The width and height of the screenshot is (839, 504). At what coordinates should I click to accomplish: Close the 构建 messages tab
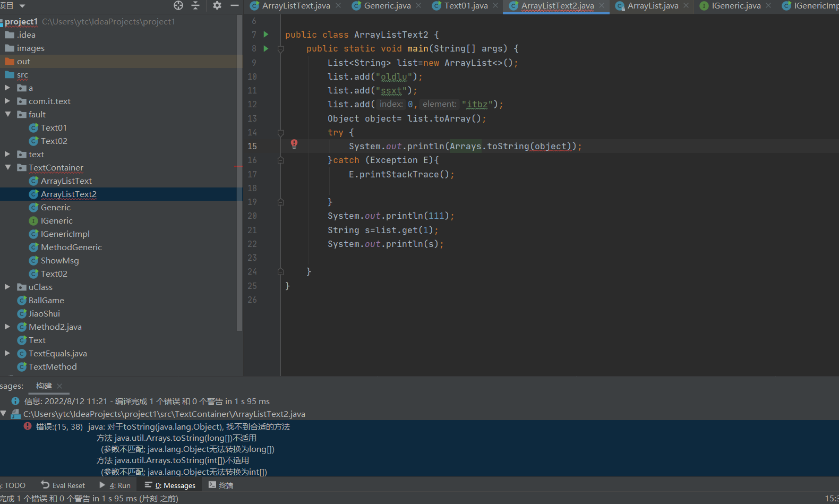pyautogui.click(x=59, y=386)
